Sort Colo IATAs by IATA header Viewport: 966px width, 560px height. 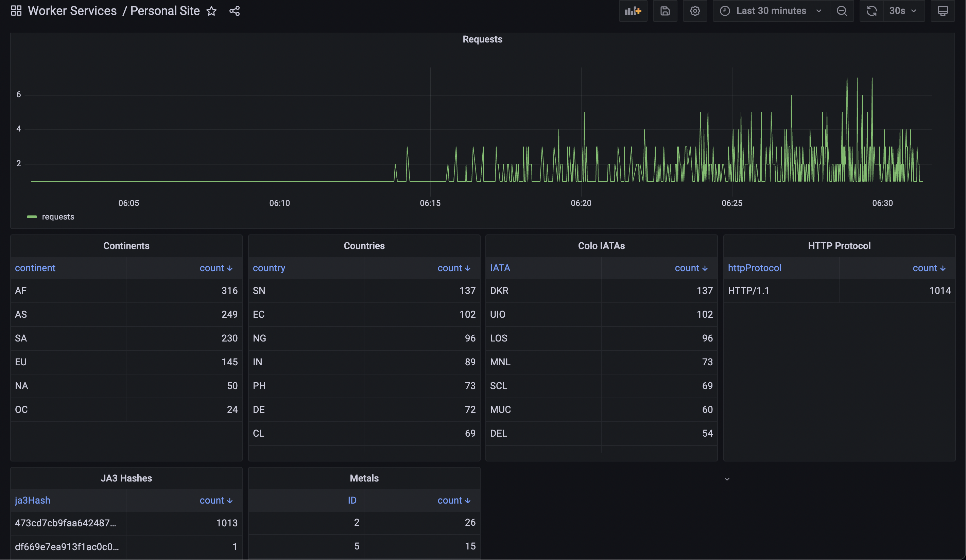[x=500, y=268]
